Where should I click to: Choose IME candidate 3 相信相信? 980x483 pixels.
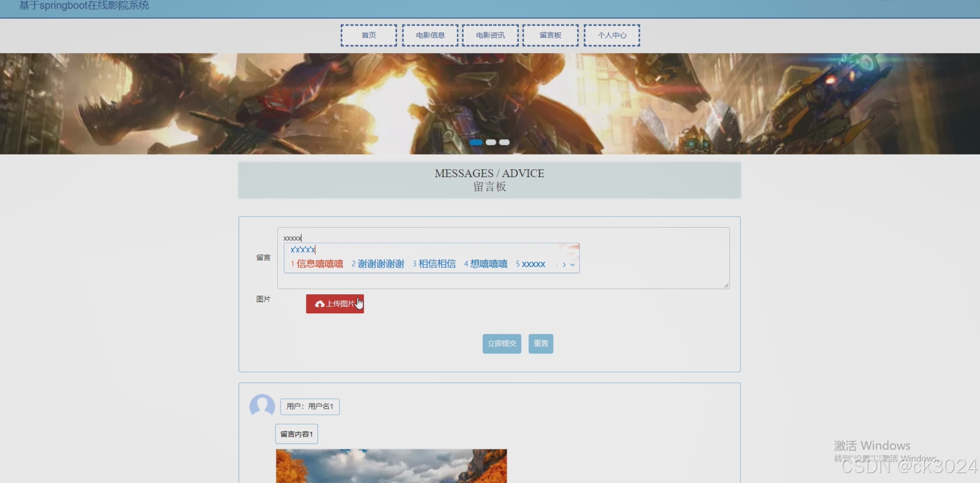tap(434, 264)
